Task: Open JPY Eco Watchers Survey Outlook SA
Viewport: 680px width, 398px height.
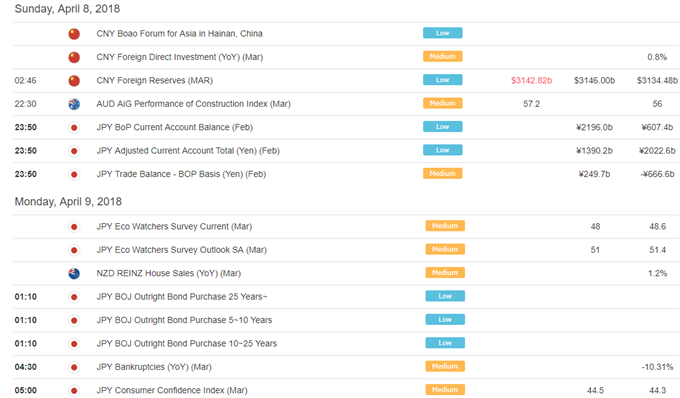Action: pyautogui.click(x=181, y=250)
